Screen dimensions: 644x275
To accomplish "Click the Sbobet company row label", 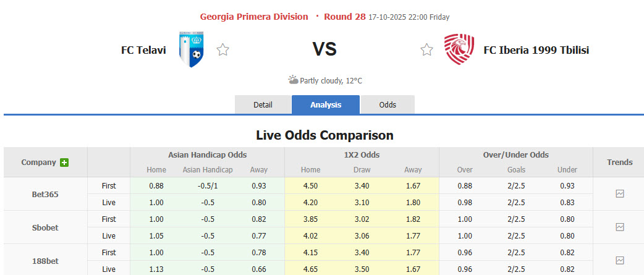I will point(45,227).
